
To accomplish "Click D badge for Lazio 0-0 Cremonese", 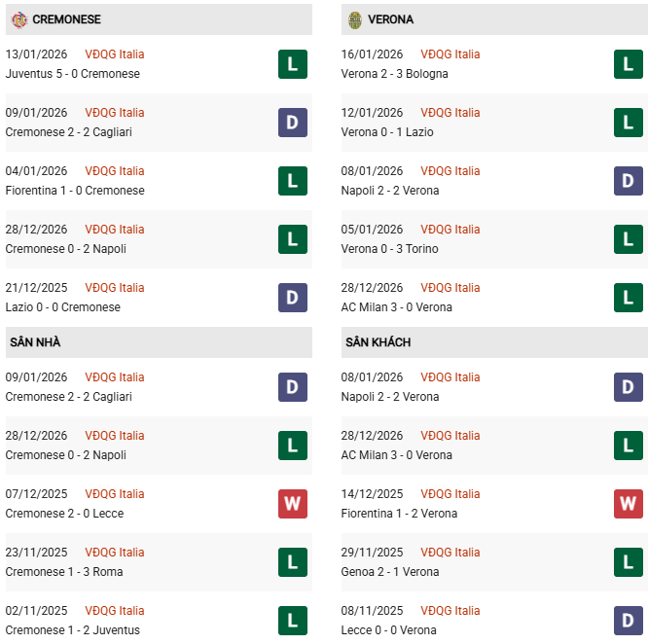I will point(293,298).
